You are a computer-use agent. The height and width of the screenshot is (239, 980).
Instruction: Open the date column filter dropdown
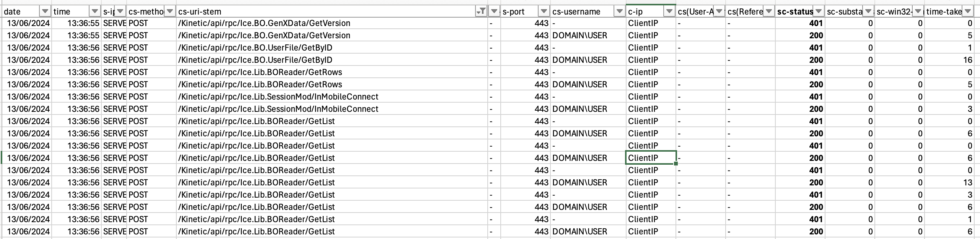[46, 11]
